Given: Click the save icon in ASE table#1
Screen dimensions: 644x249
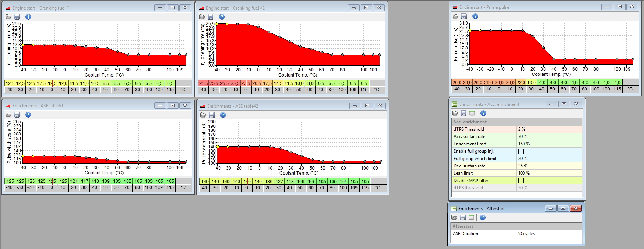Looking at the screenshot, I should (17, 115).
